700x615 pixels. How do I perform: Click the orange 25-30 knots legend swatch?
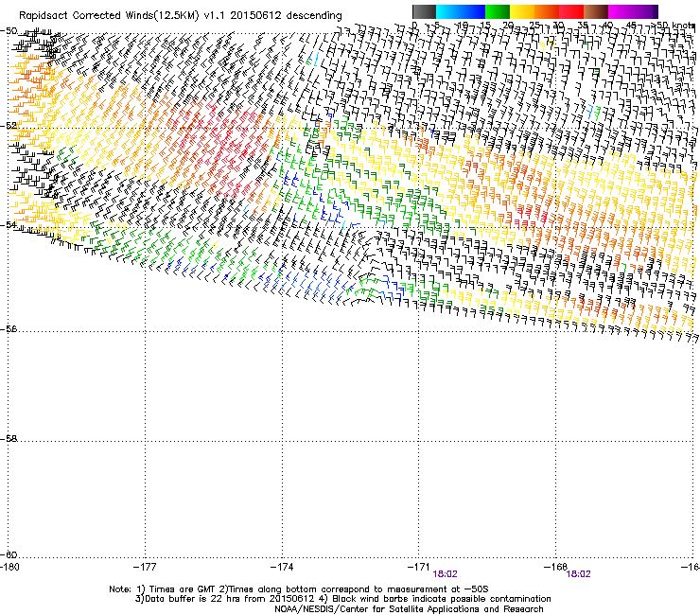click(x=547, y=11)
